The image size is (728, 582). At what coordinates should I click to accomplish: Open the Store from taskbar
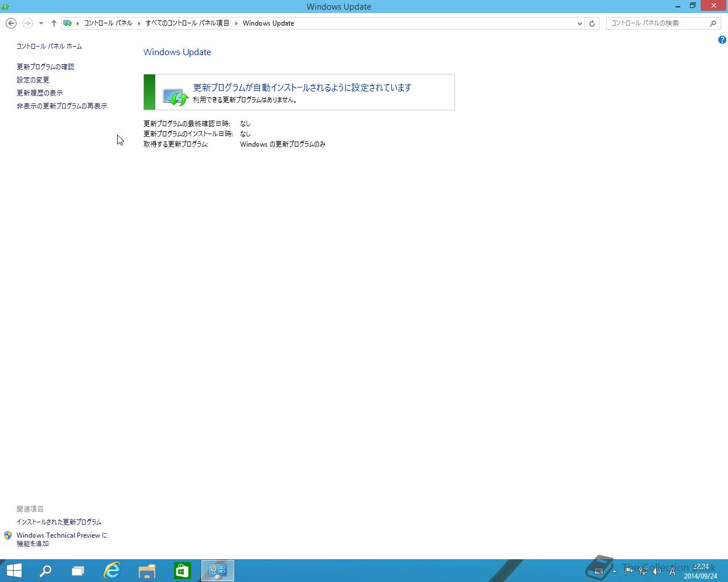(183, 571)
